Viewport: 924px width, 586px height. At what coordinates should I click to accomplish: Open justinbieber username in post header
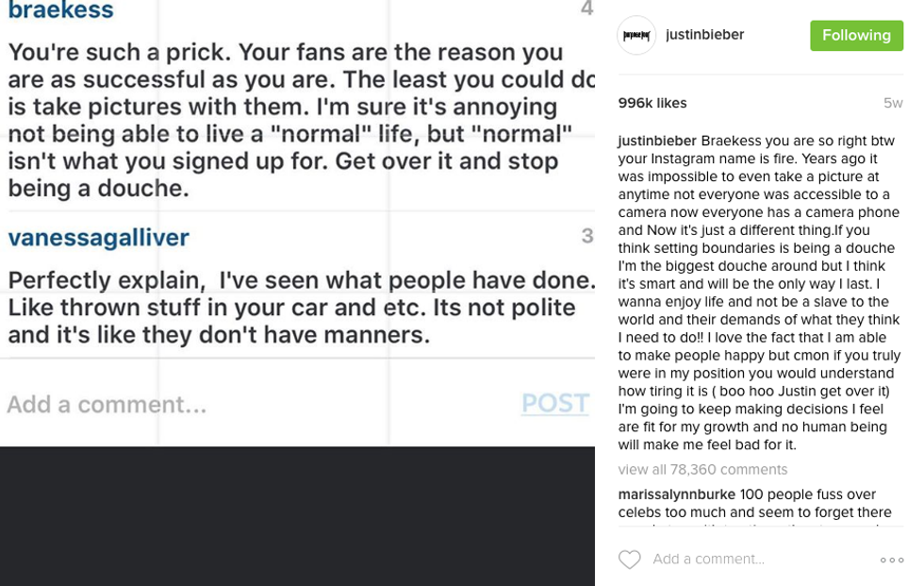pos(704,35)
